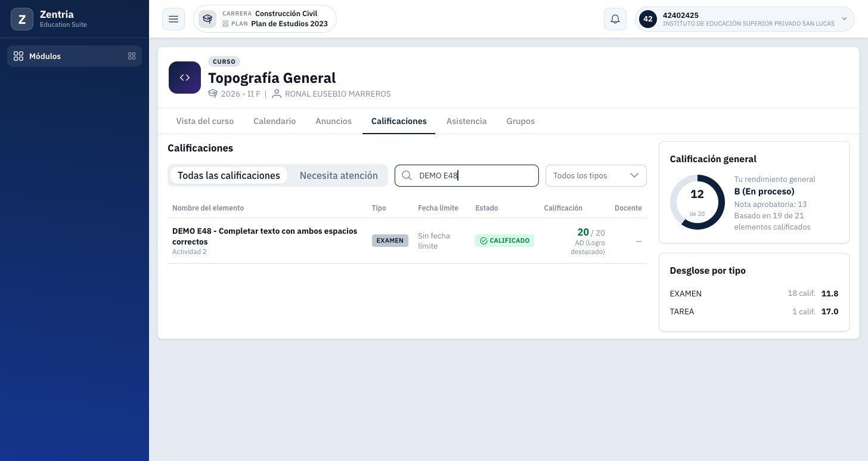The width and height of the screenshot is (868, 461).
Task: Click the CALIFICADO status badge
Action: pyautogui.click(x=504, y=240)
